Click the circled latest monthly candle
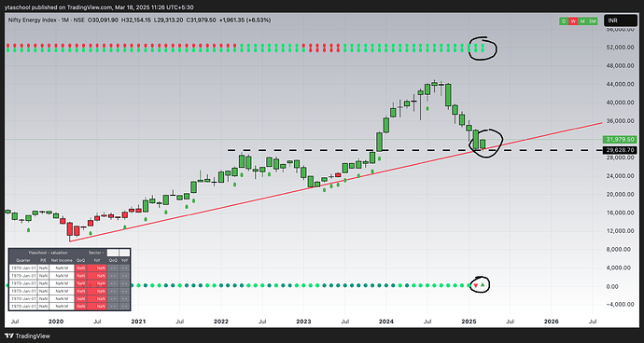 click(483, 144)
